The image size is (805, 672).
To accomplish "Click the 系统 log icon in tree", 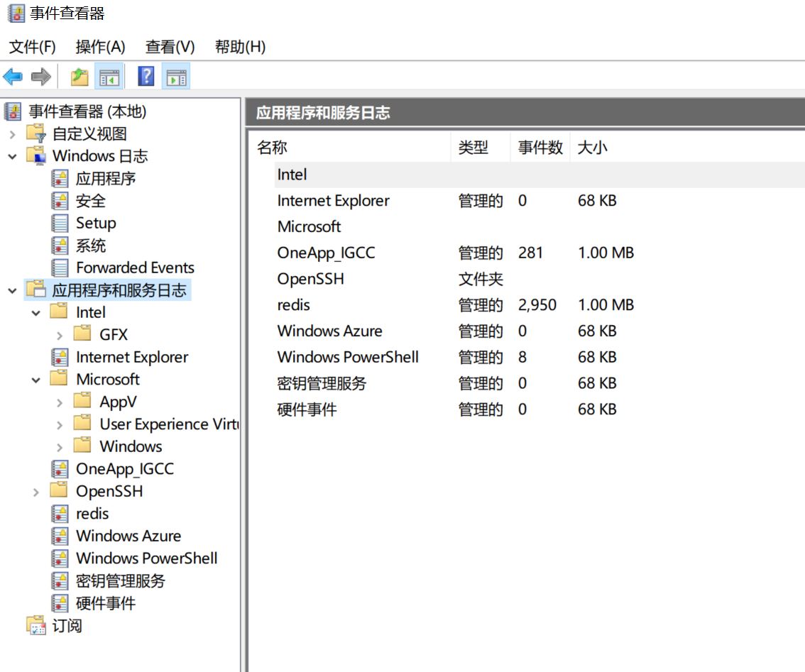I will [60, 246].
